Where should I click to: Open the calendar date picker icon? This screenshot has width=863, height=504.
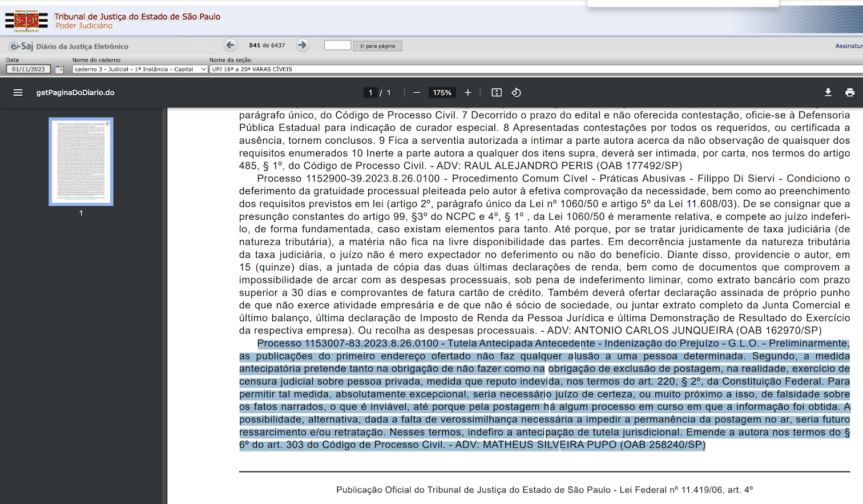pyautogui.click(x=59, y=69)
